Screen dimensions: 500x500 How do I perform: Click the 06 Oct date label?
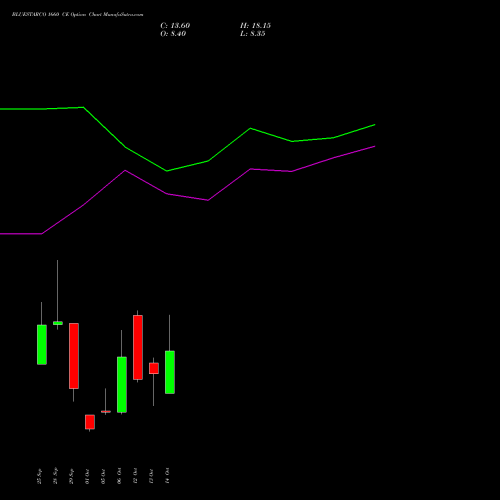coord(119,476)
